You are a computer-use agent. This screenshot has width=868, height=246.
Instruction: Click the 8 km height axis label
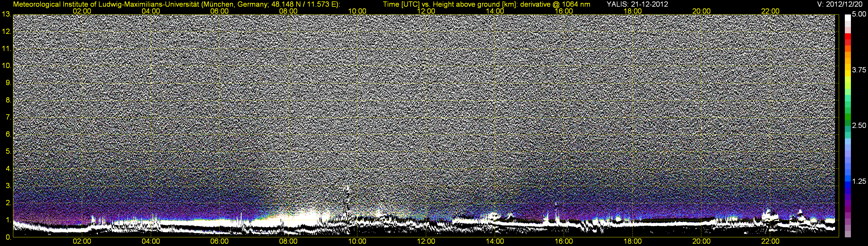(x=8, y=100)
